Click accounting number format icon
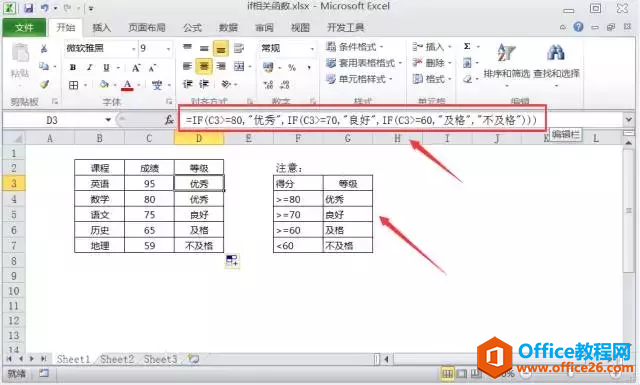This screenshot has width=640, height=385. point(268,67)
